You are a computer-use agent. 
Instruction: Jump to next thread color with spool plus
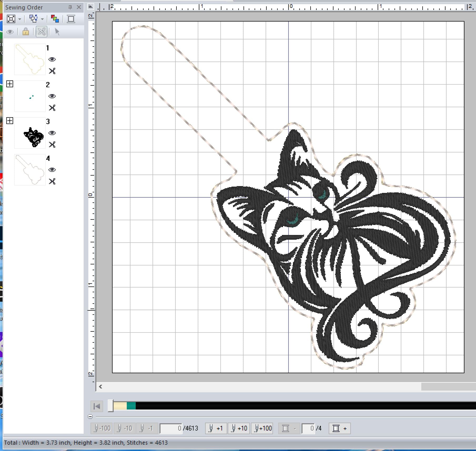point(340,428)
